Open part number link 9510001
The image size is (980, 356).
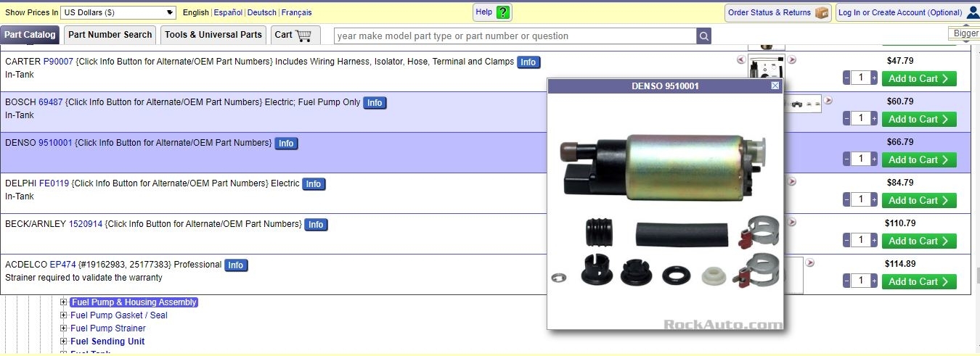(55, 143)
